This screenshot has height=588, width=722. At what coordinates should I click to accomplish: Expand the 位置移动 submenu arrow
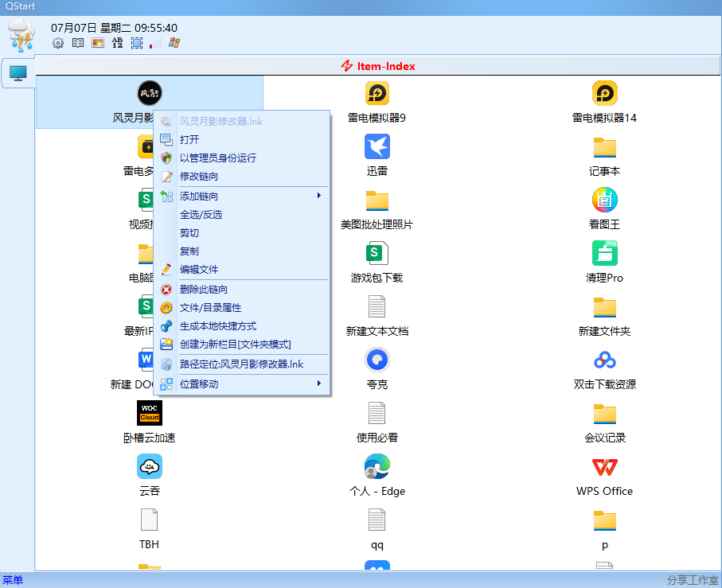tap(318, 384)
